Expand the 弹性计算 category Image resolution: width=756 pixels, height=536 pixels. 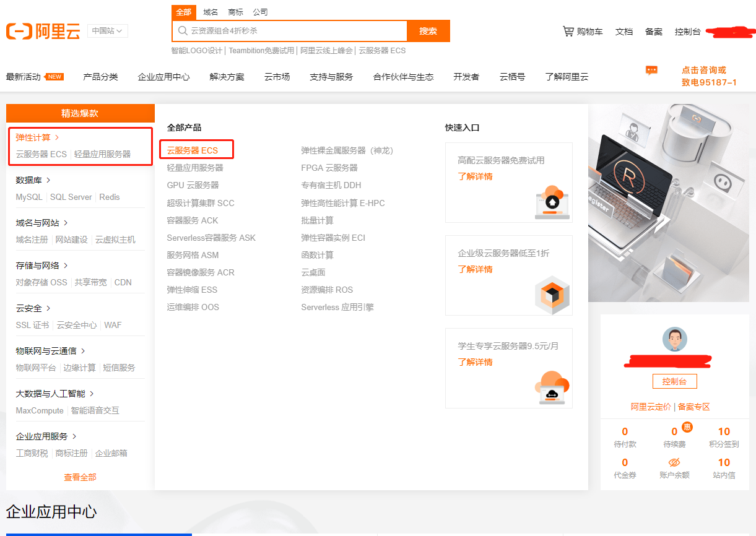[37, 137]
